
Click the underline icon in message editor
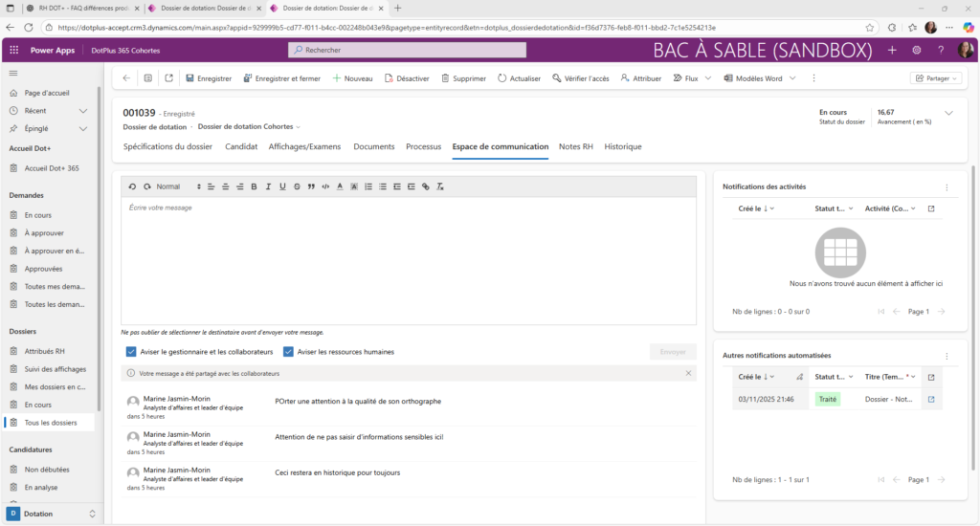tap(282, 186)
